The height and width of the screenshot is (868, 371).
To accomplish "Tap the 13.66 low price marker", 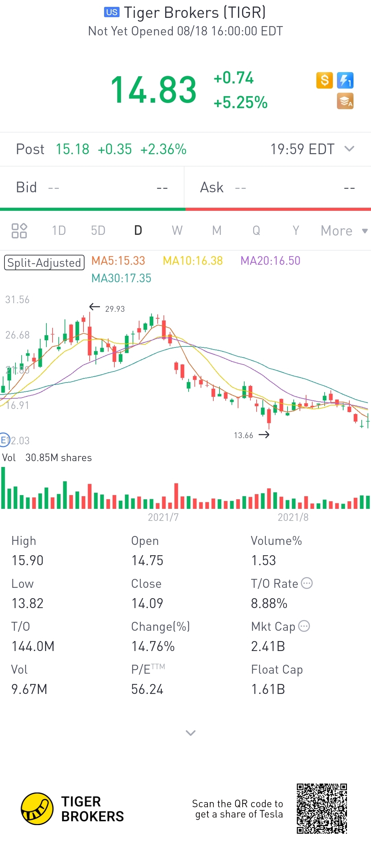I will [244, 435].
